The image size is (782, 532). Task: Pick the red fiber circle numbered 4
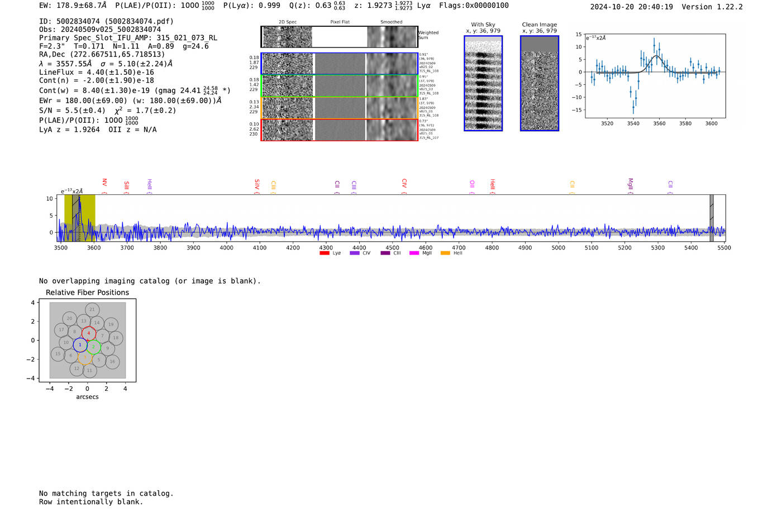[89, 333]
